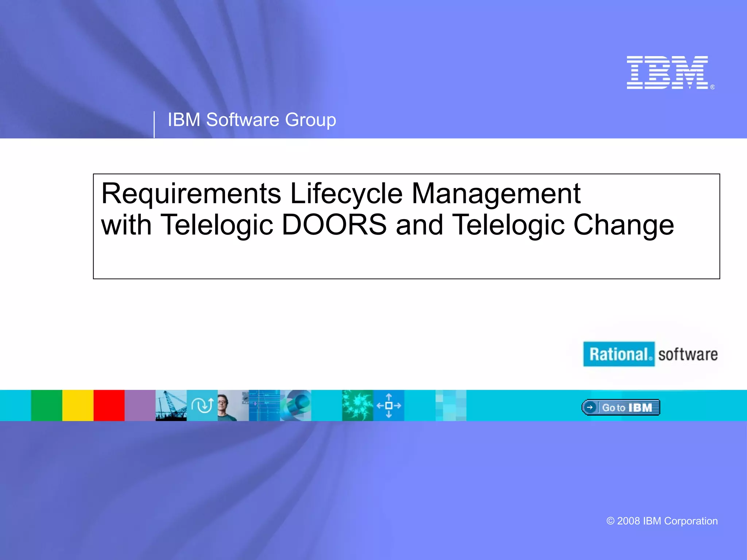Click the blue swirl ring tile
The image size is (747, 560).
pos(296,405)
